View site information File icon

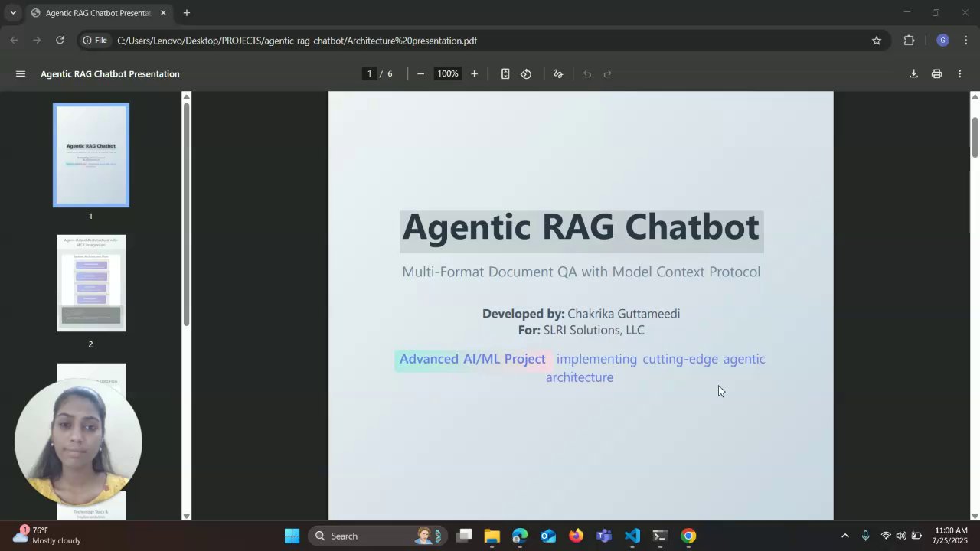point(96,41)
